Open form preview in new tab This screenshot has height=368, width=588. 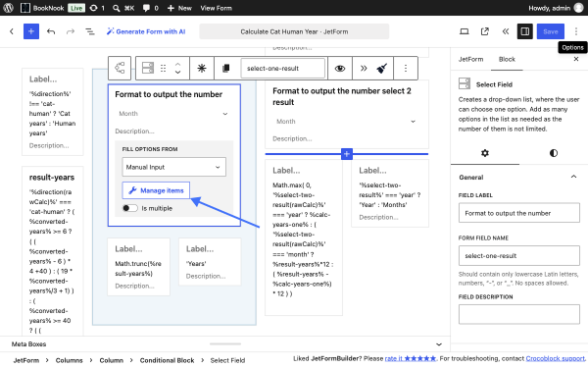[485, 31]
